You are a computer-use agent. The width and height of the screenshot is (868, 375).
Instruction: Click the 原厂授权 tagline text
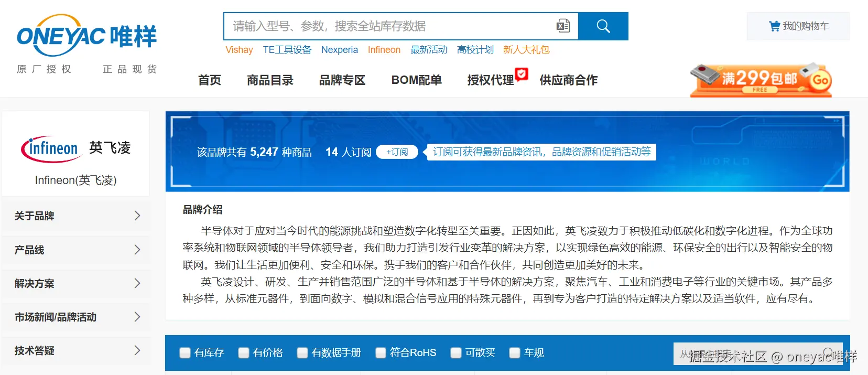(x=44, y=69)
